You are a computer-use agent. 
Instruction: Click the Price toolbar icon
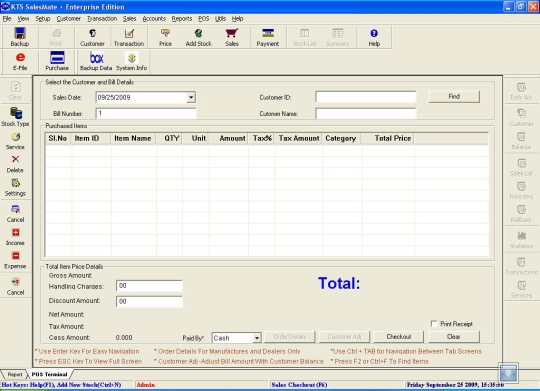click(165, 37)
